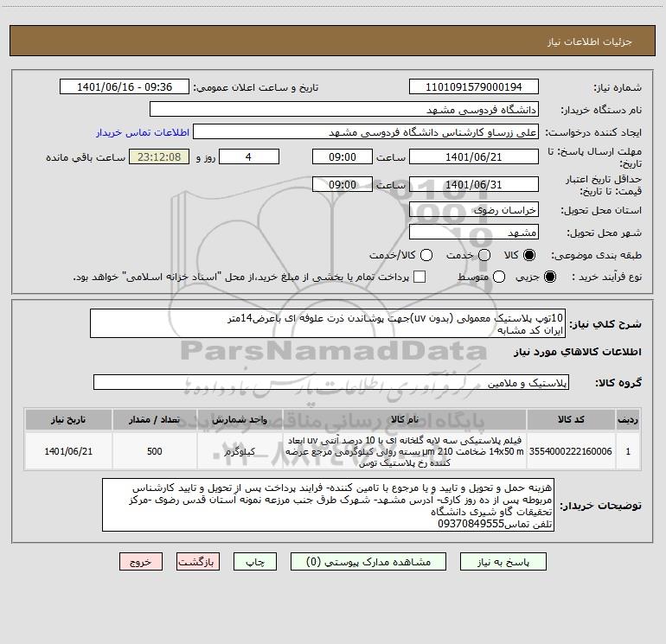
Task: Click price validity date 1401/06/31 field
Action: click(474, 184)
